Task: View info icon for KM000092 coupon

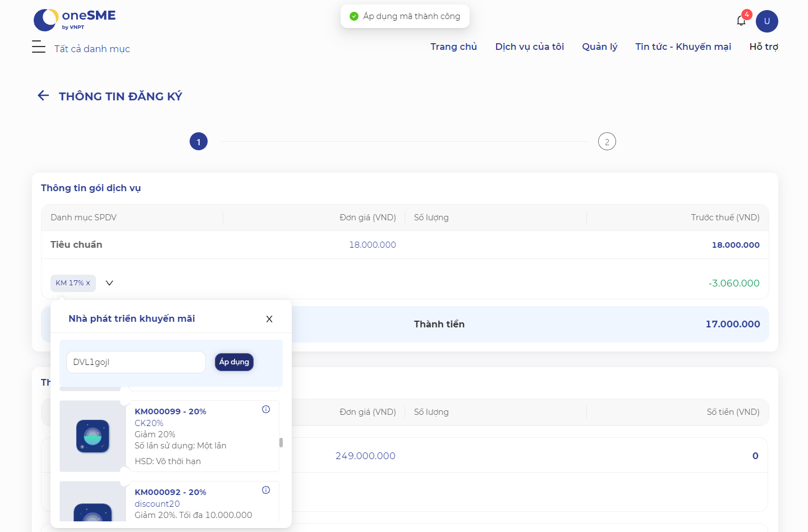Action: click(266, 490)
